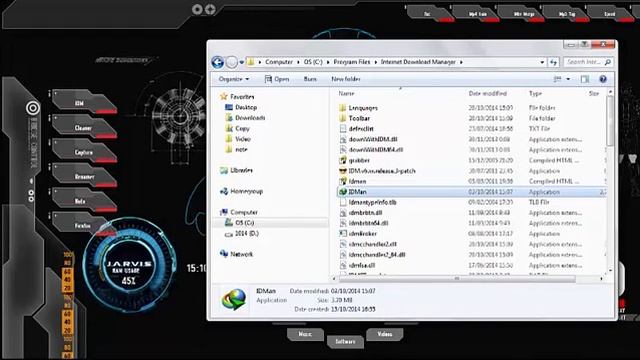Click the Homegroup icon in navigation pane

click(224, 191)
